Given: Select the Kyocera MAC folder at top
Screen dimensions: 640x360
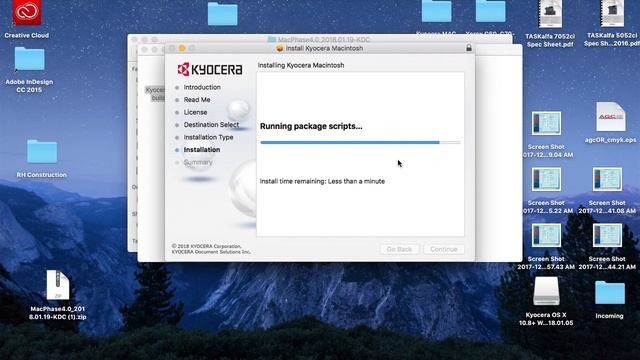Looking at the screenshot, I should coord(436,11).
